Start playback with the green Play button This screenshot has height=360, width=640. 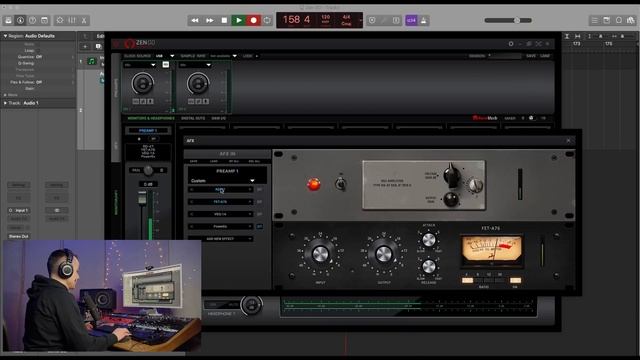coord(239,20)
